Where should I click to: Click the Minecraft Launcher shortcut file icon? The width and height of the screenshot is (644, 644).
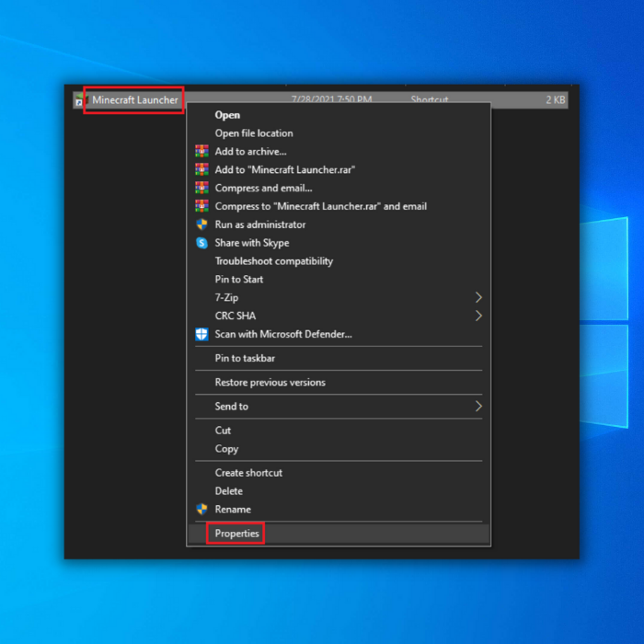click(x=78, y=100)
